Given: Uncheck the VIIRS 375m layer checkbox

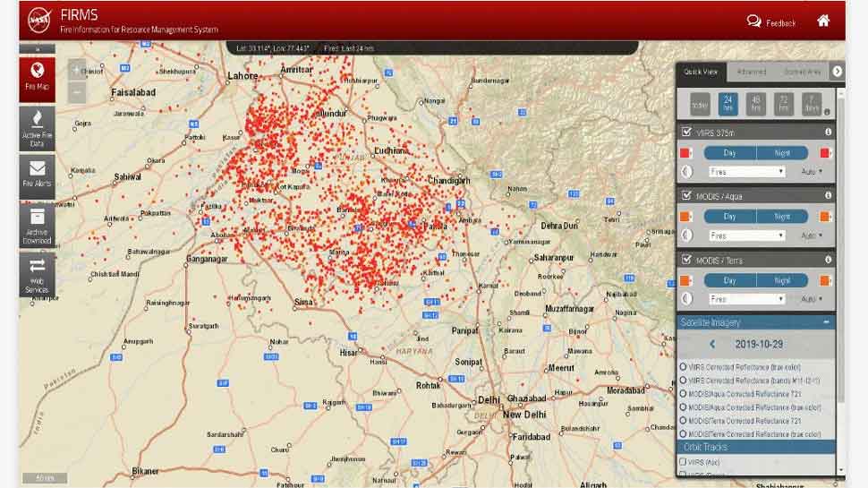Looking at the screenshot, I should (x=686, y=132).
